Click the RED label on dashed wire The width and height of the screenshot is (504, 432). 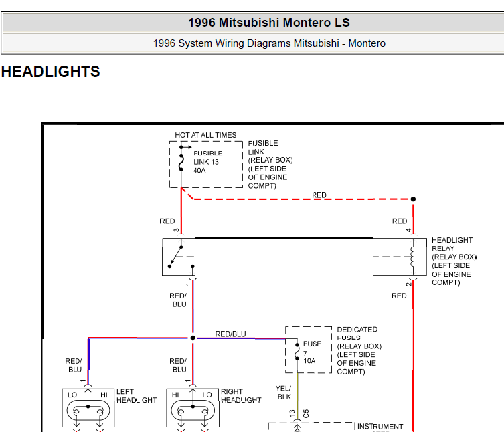(x=319, y=195)
